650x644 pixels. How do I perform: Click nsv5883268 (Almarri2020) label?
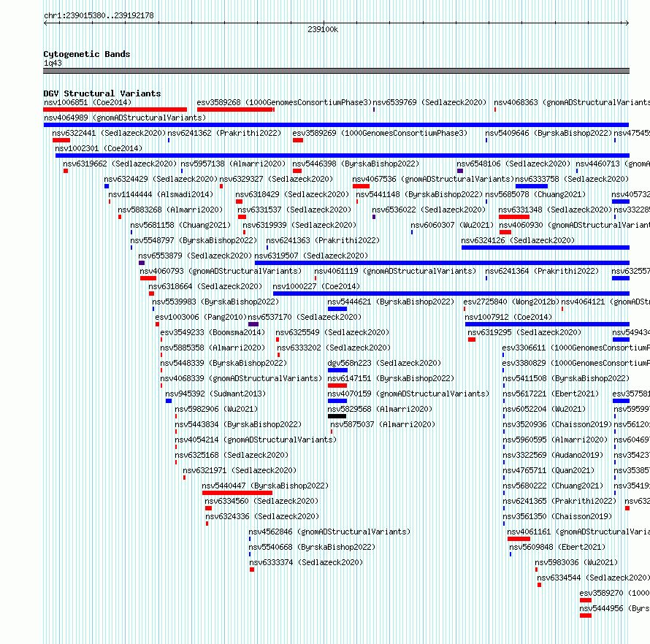pos(170,210)
